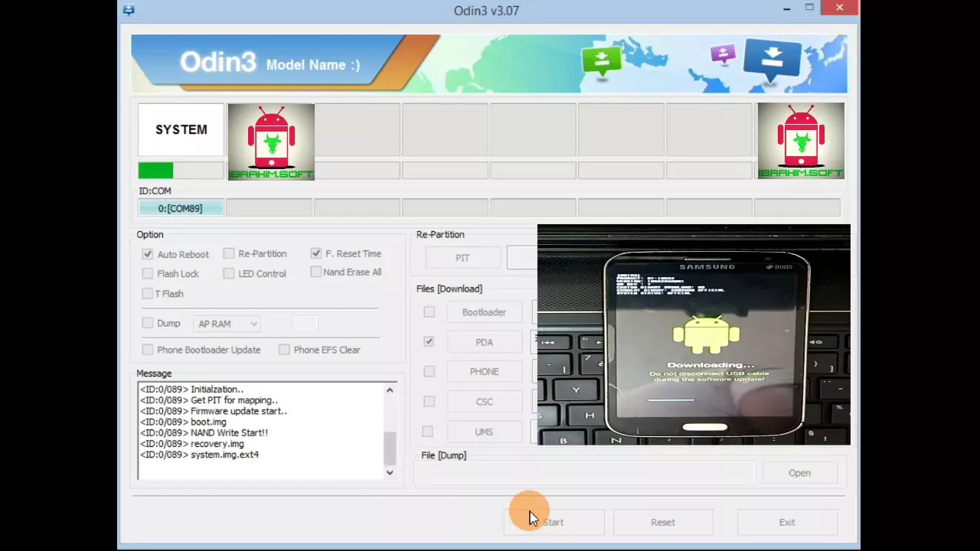Tick the Bootloader file checkbox
This screenshot has height=551, width=980.
pos(429,312)
